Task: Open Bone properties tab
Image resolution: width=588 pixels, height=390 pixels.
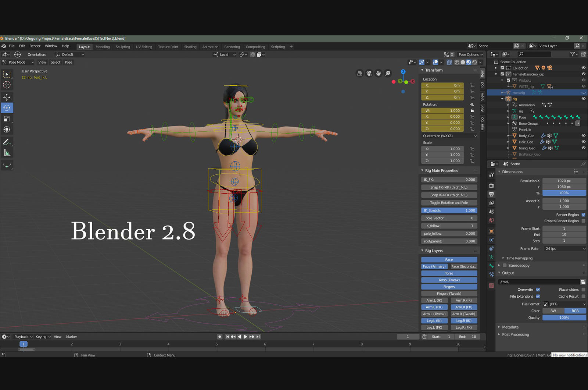Action: [491, 266]
